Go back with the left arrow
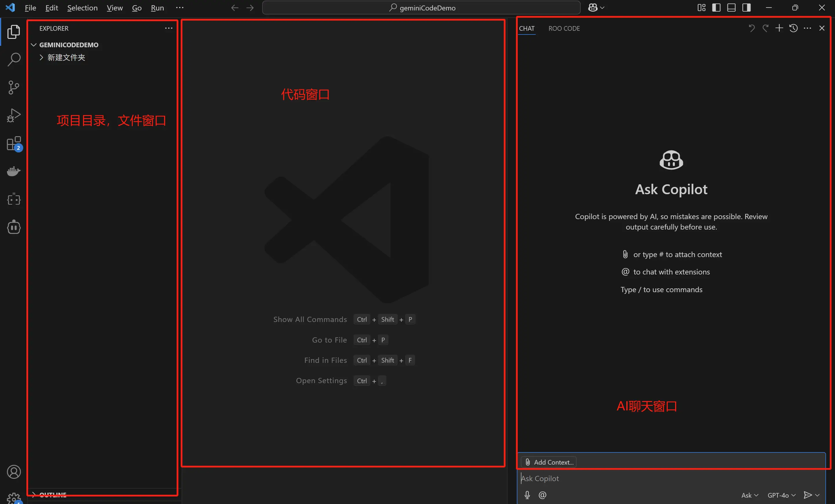The image size is (835, 504). point(235,8)
